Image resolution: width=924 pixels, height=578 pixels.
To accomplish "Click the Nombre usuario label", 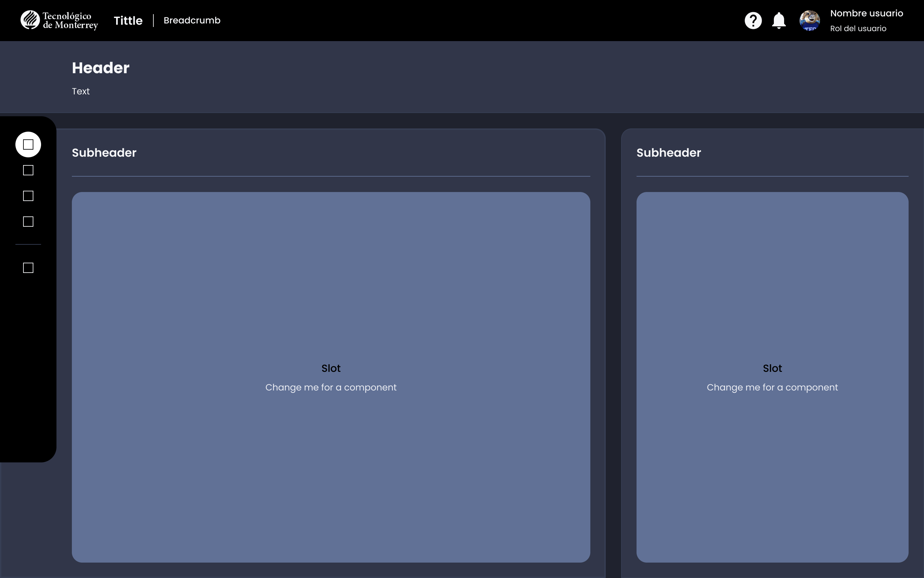I will (866, 13).
